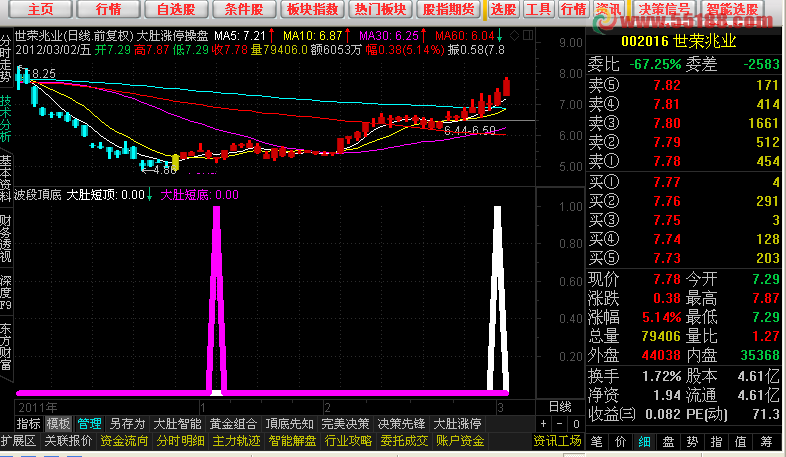Switch to the 势 tab in quote panel

click(x=693, y=441)
